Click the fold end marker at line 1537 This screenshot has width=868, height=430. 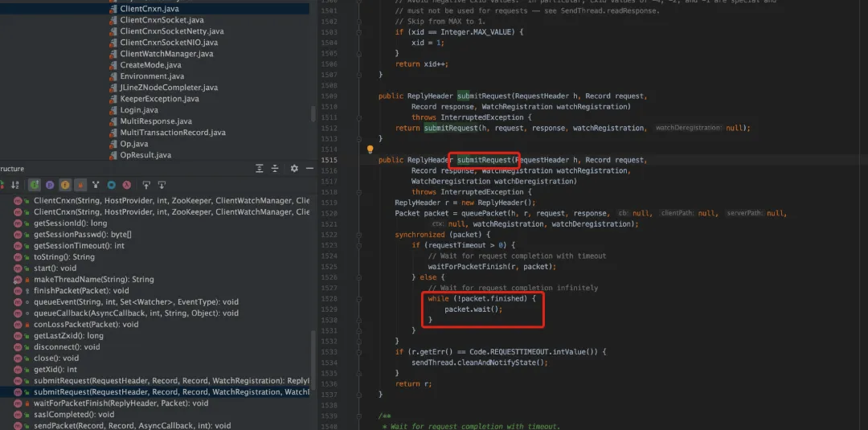click(358, 395)
